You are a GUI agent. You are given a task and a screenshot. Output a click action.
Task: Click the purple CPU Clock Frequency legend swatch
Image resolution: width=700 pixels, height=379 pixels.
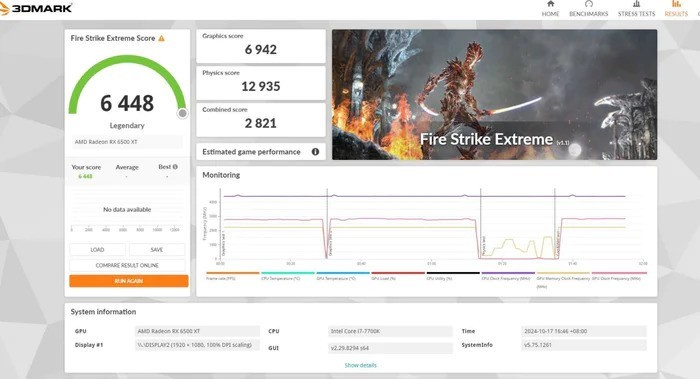pyautogui.click(x=508, y=273)
